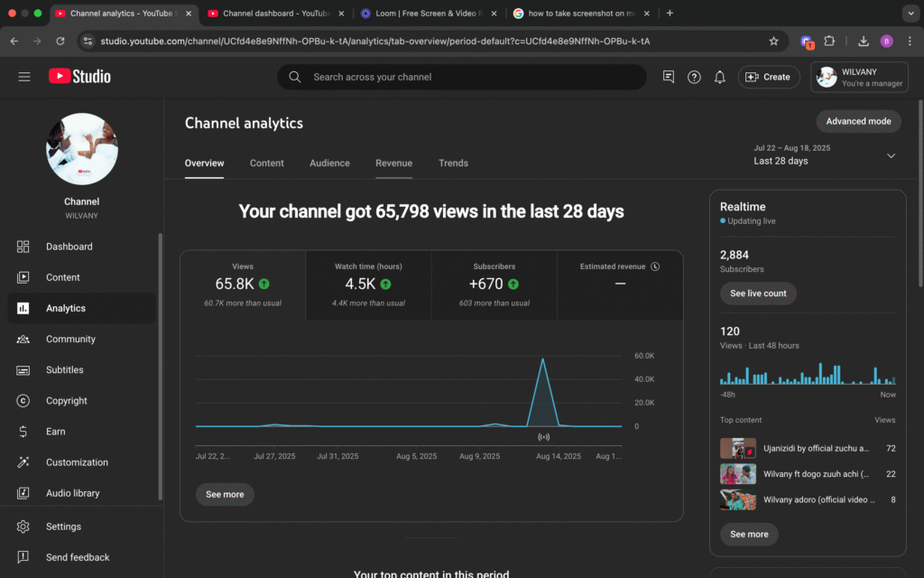Switch to the Audience tab
The height and width of the screenshot is (578, 924).
click(329, 163)
